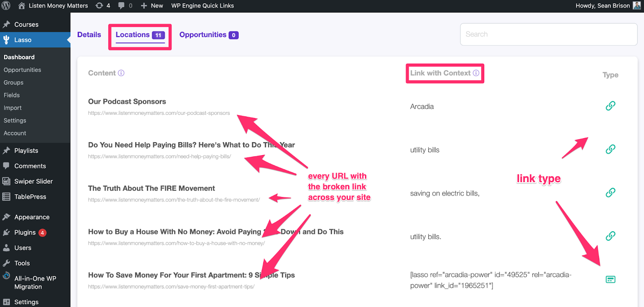Click the Type column header

click(610, 75)
